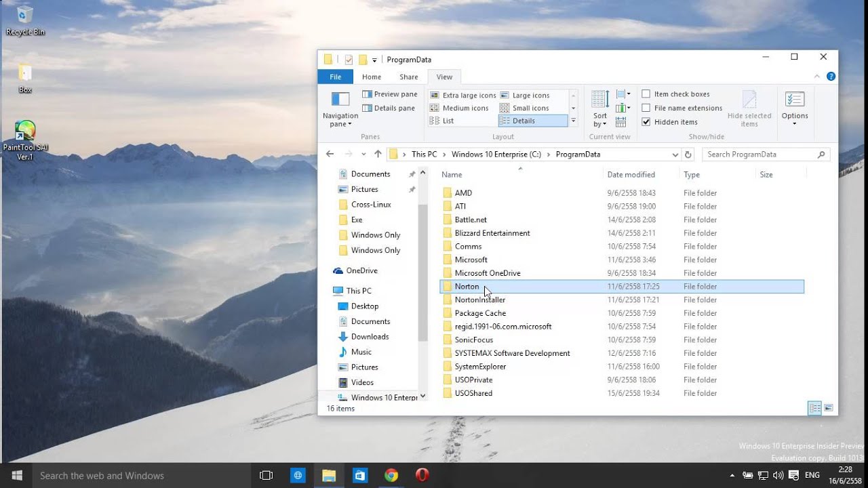Switch to details view icon in status bar
868x488 pixels.
click(815, 408)
